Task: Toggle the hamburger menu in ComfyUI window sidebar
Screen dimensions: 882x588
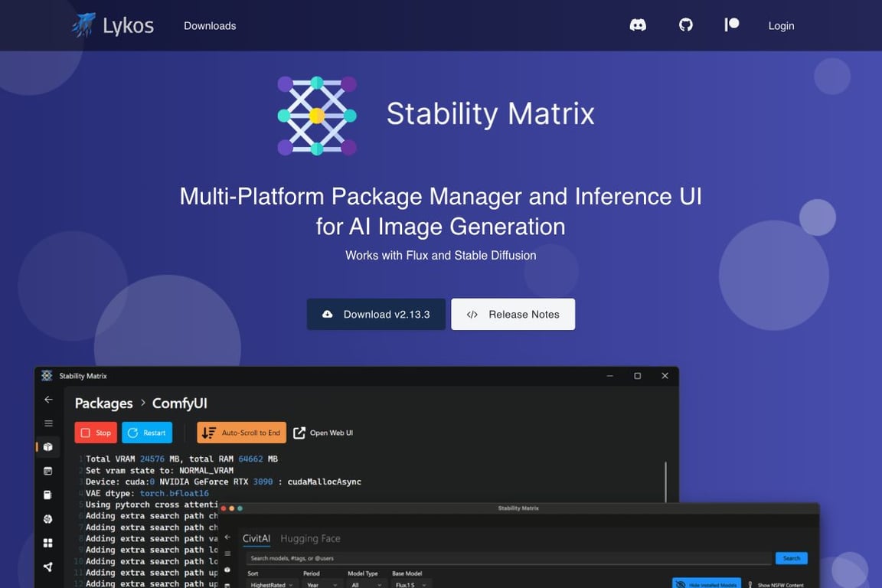Action: click(48, 423)
